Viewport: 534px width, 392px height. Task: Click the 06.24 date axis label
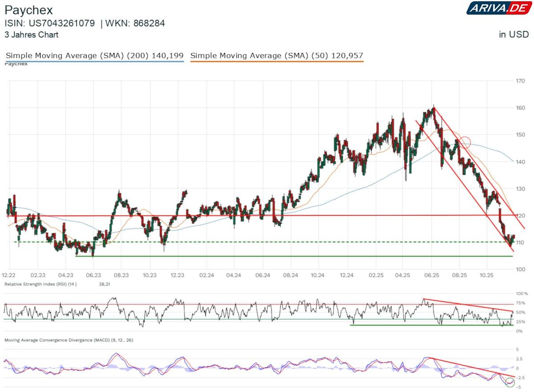tap(262, 276)
